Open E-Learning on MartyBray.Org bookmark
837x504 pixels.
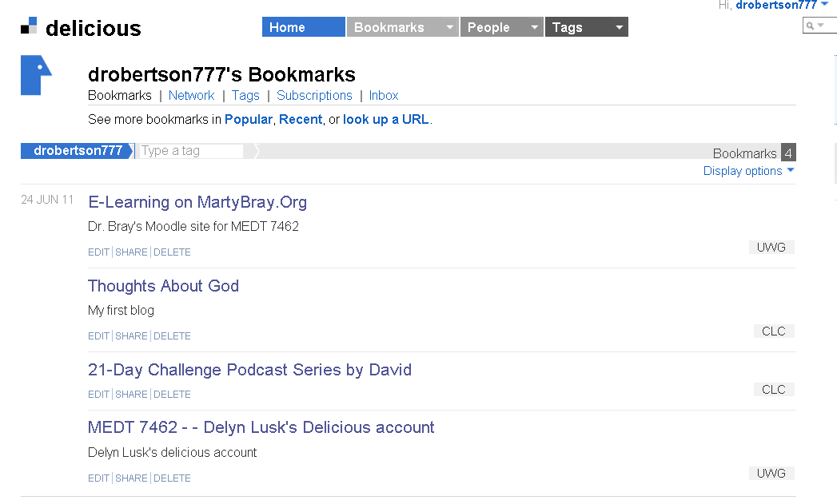197,202
